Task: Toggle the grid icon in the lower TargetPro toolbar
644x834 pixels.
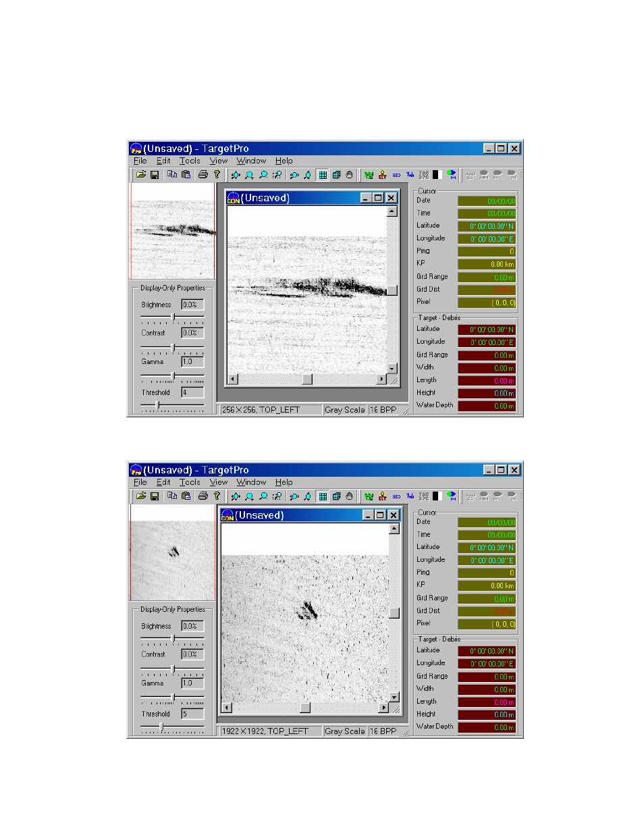Action: 323,496
